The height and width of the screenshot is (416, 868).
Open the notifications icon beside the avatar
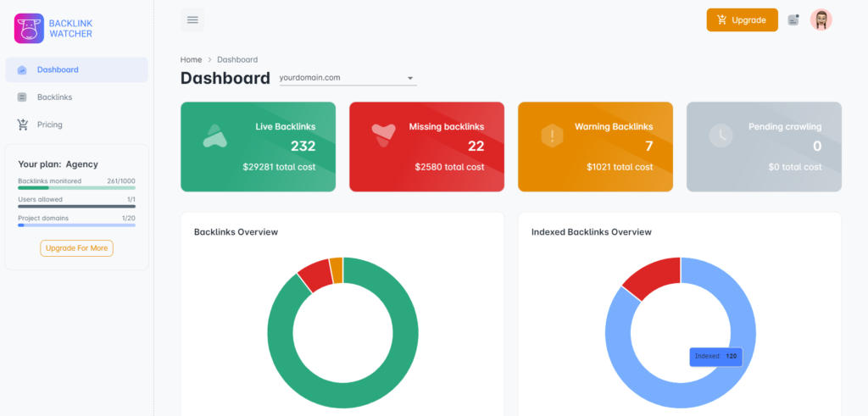pyautogui.click(x=793, y=20)
